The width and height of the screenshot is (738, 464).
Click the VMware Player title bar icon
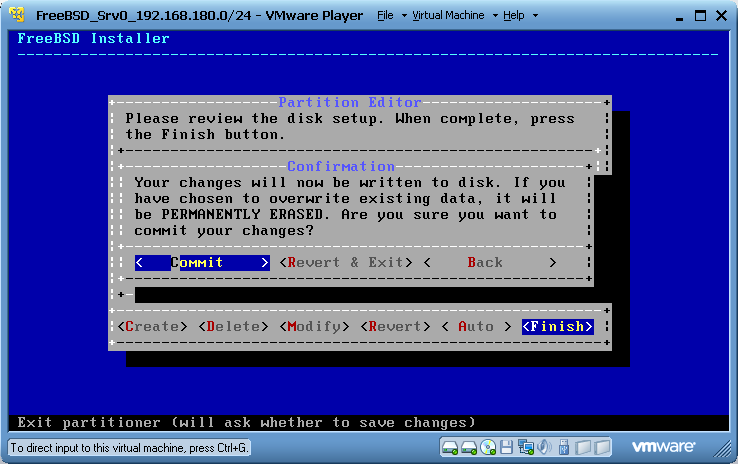(x=17, y=15)
